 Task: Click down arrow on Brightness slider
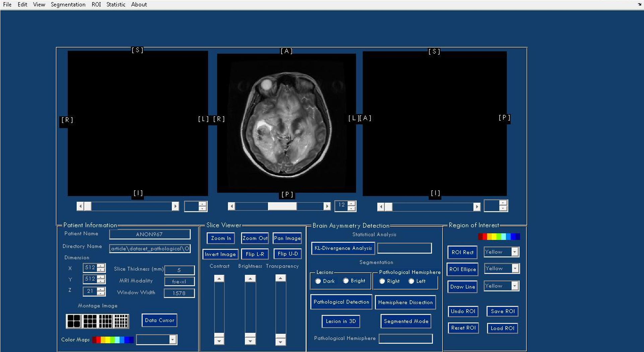pyautogui.click(x=250, y=341)
